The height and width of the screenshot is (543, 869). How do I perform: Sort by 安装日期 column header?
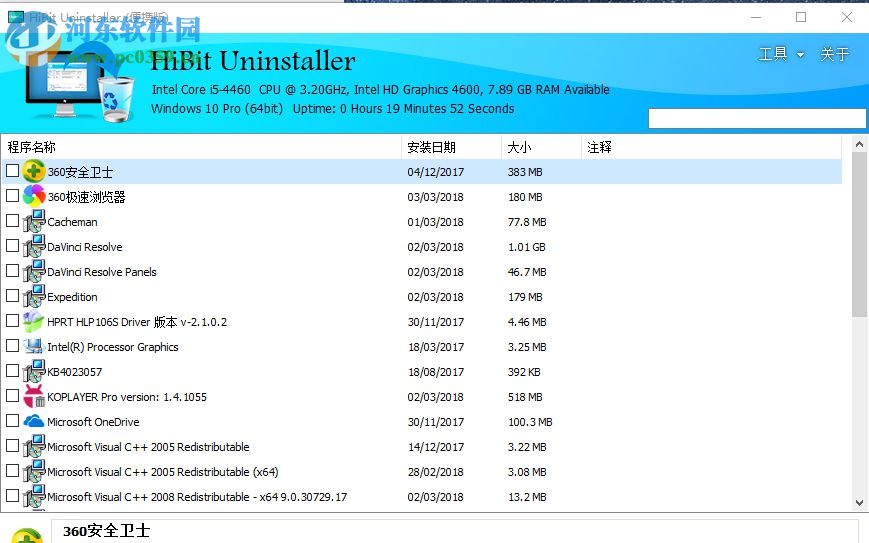pyautogui.click(x=451, y=147)
